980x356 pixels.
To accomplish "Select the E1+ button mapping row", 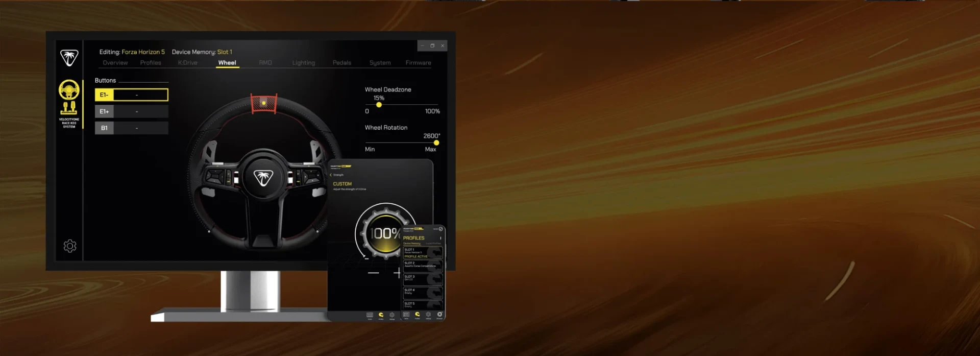I will [131, 111].
